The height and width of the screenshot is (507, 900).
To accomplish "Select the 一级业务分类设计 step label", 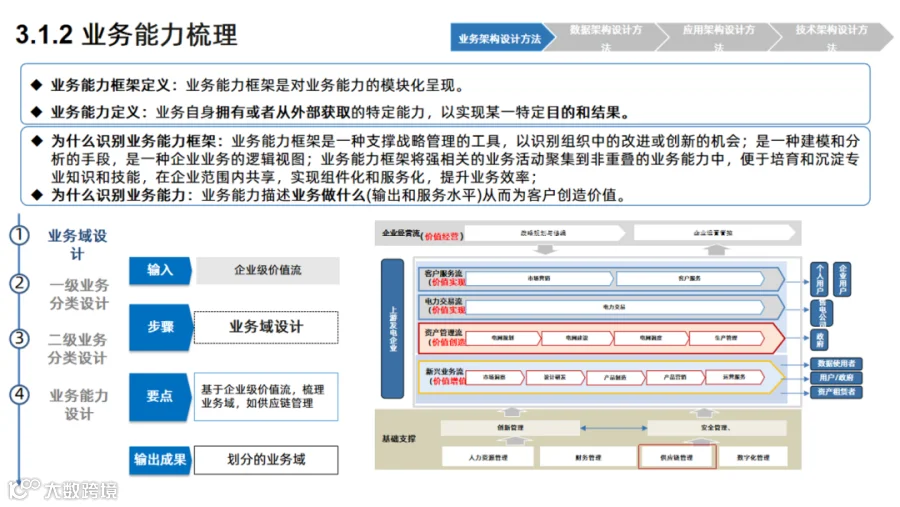I will pos(79,295).
